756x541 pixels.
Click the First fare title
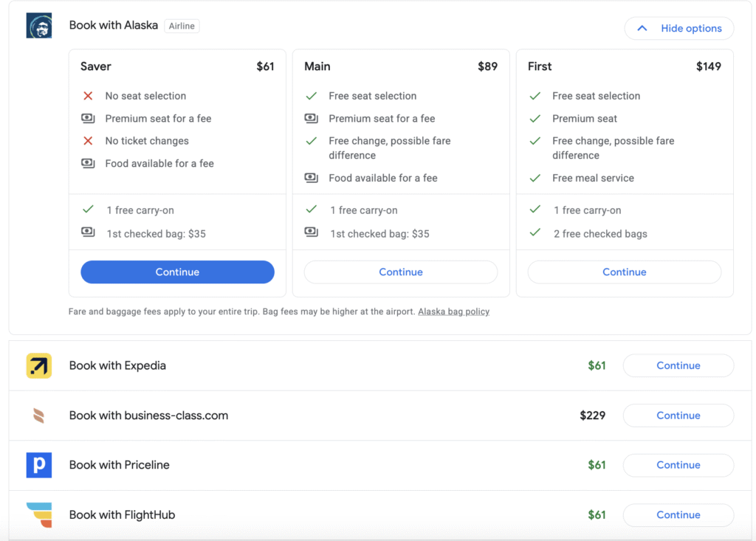pyautogui.click(x=540, y=66)
